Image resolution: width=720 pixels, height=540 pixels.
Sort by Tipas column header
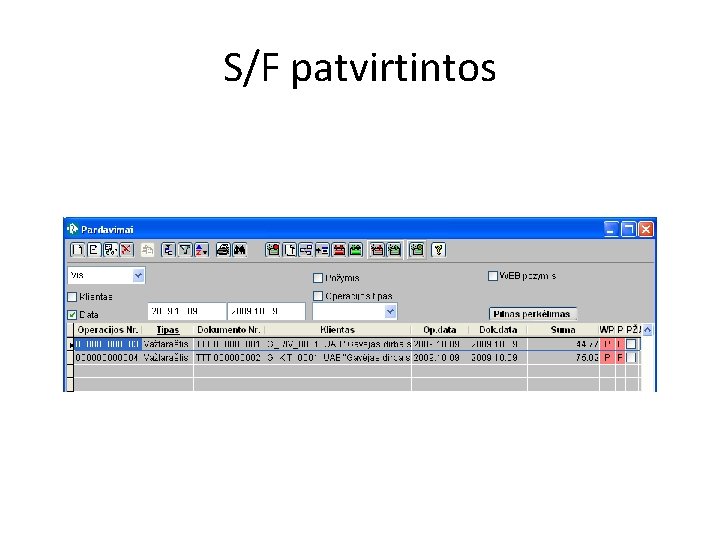pyautogui.click(x=168, y=330)
